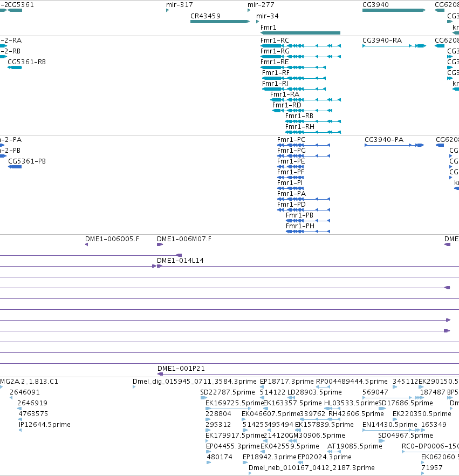Open the 2646091 EST label
Image resolution: width=459 pixels, height=476 pixels.
click(x=25, y=392)
